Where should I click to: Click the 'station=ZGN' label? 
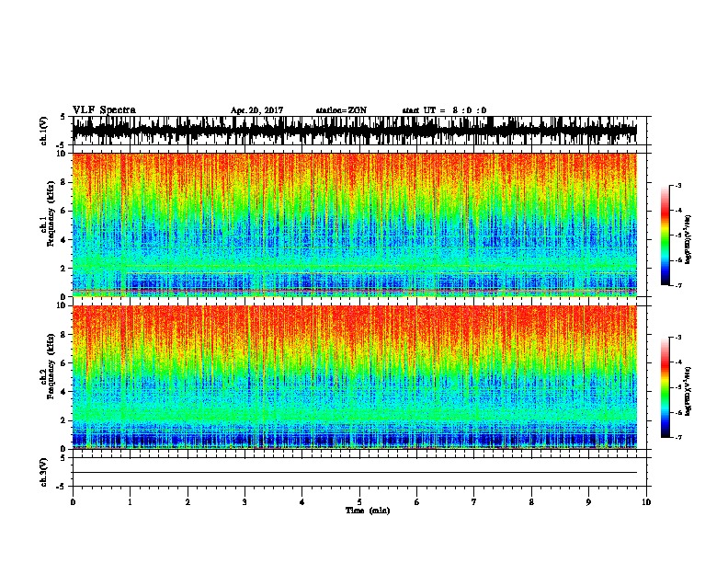pos(341,110)
